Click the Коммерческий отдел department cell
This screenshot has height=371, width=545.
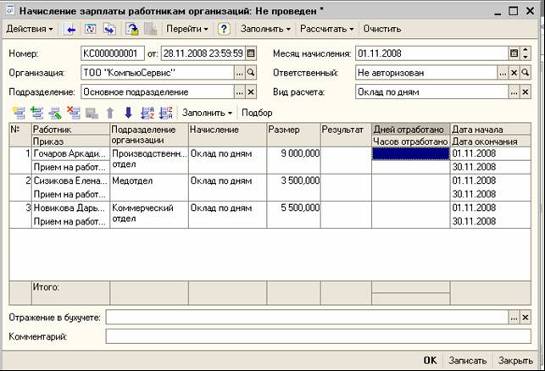(x=149, y=215)
